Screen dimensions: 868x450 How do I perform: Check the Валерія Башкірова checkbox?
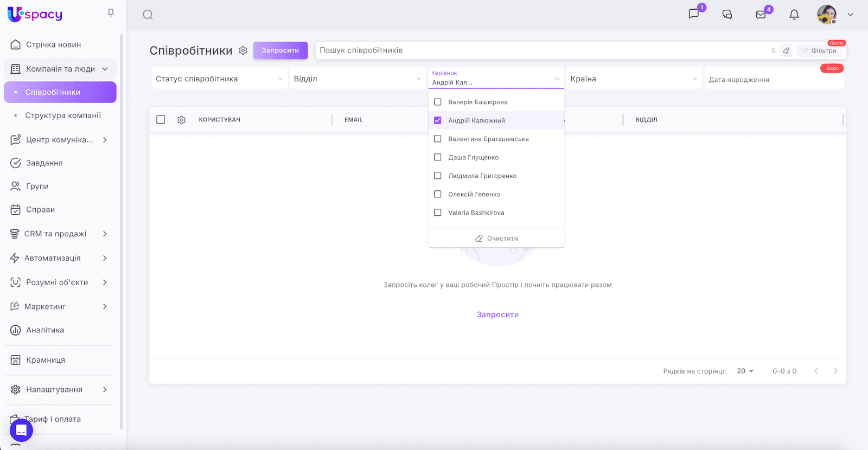(438, 102)
